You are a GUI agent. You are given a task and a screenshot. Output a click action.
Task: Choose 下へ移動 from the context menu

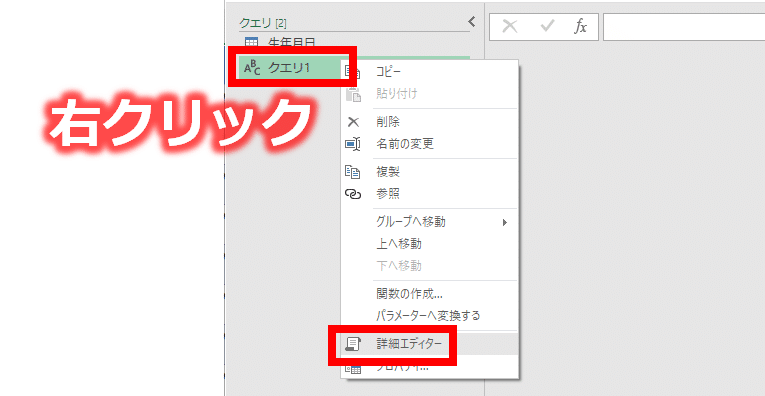pos(399,266)
